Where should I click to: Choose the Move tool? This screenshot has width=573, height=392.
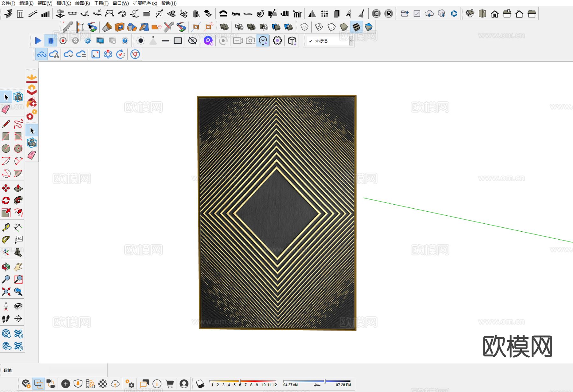pos(6,188)
